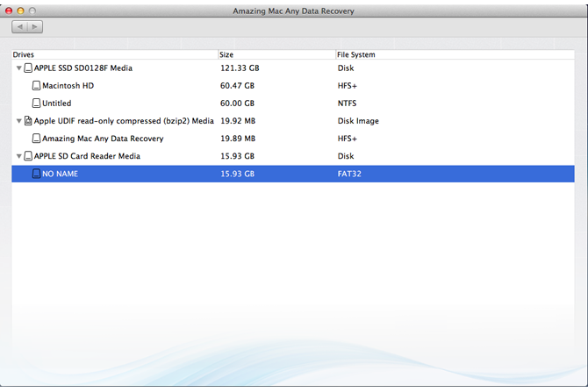
Task: Select the Macintosh HD volume
Action: (x=293, y=85)
